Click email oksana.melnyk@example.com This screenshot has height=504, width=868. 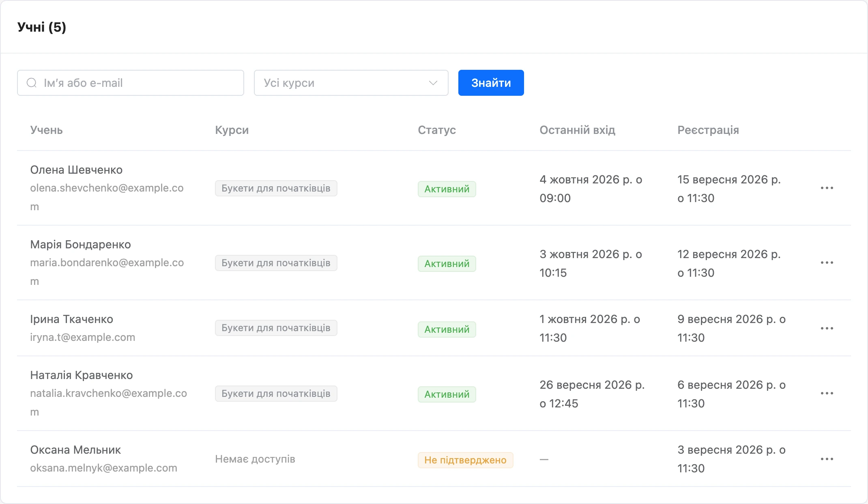coord(103,468)
